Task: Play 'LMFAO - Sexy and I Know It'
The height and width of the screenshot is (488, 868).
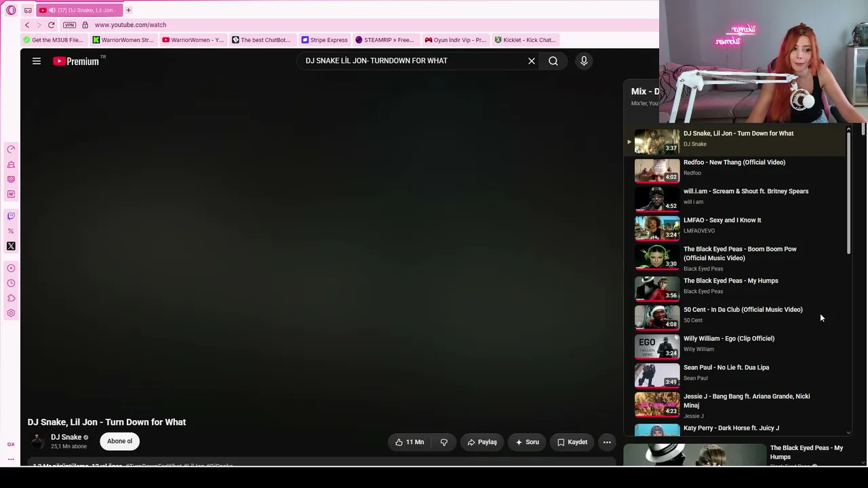Action: pyautogui.click(x=736, y=228)
